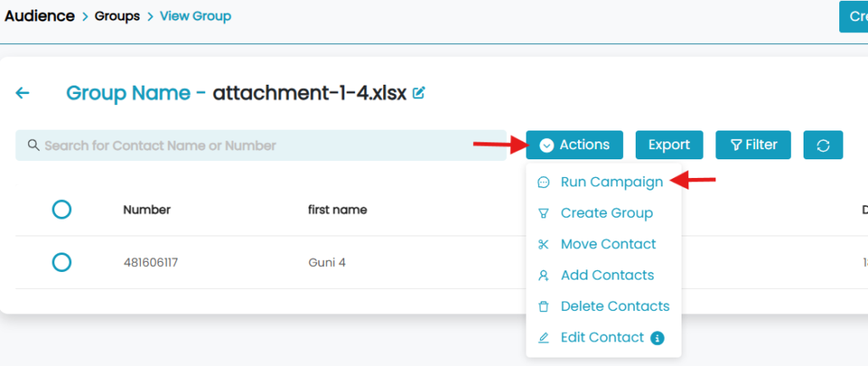This screenshot has width=868, height=366.
Task: Open the Filter options
Action: (x=753, y=145)
